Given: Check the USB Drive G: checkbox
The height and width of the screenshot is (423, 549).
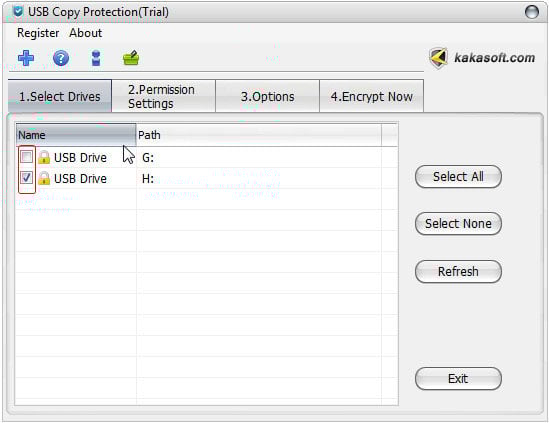Looking at the screenshot, I should (27, 157).
